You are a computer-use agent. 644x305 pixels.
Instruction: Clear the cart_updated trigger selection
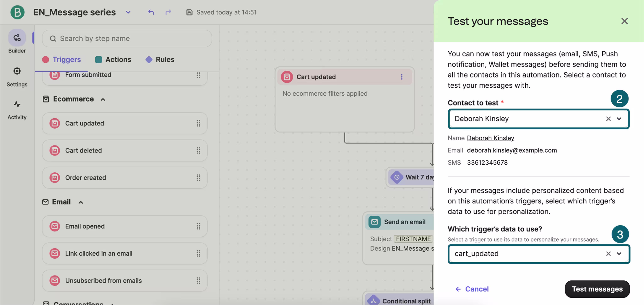point(608,254)
